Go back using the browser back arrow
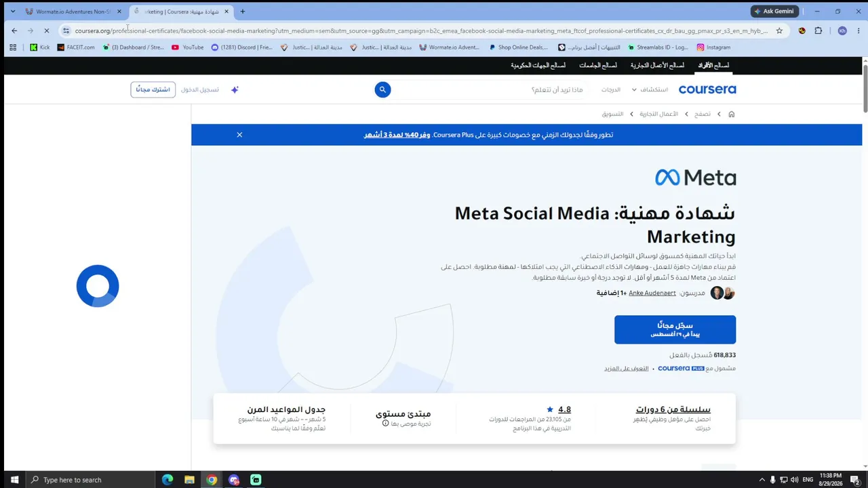This screenshot has height=488, width=868. click(x=14, y=30)
